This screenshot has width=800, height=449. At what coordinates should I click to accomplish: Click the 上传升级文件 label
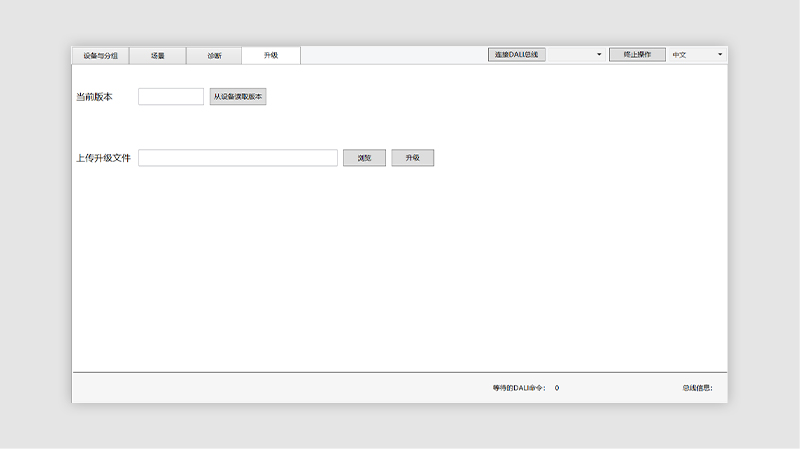(103, 158)
